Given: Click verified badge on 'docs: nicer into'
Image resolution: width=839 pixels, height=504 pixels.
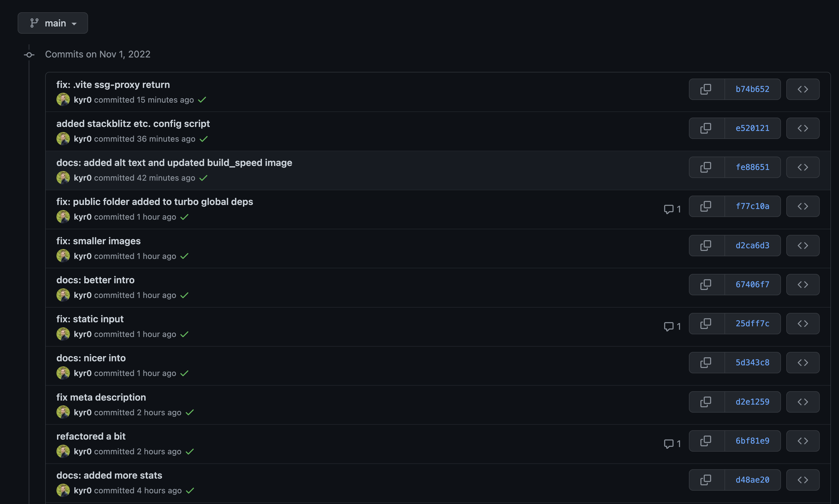Looking at the screenshot, I should coord(185,373).
